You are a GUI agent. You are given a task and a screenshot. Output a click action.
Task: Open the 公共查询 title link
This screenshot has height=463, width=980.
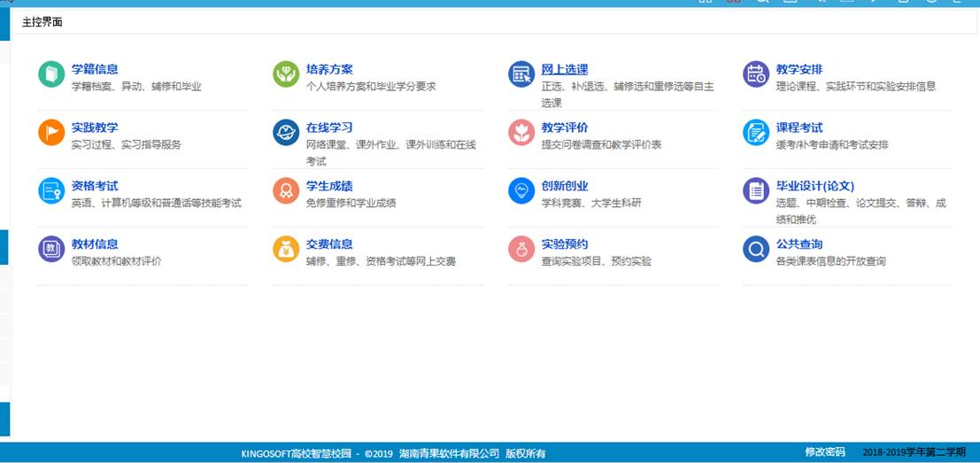click(799, 243)
